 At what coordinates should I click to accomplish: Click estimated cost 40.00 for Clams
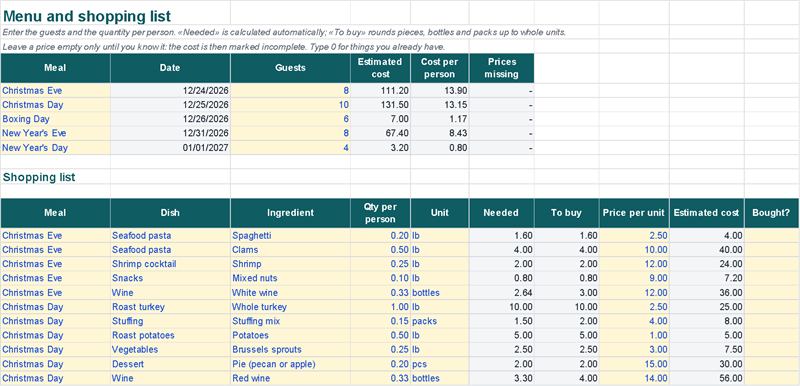pos(707,250)
